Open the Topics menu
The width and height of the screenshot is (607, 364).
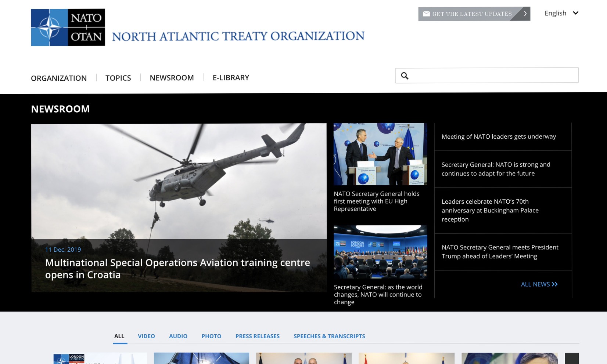[x=118, y=78]
